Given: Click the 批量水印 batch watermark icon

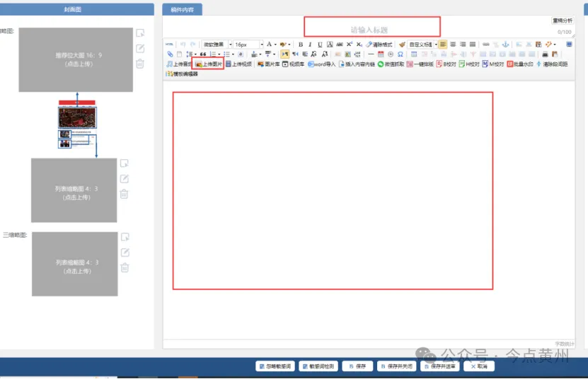Looking at the screenshot, I should (x=519, y=64).
